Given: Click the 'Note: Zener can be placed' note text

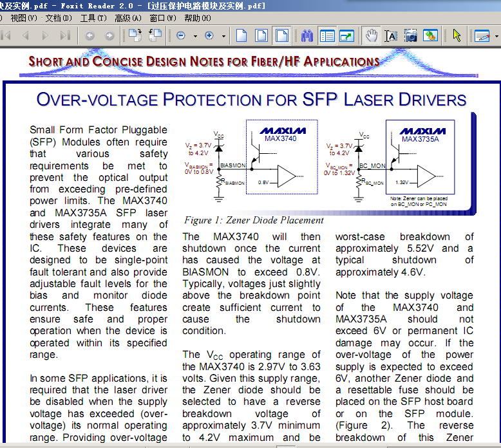Looking at the screenshot, I should tap(419, 201).
